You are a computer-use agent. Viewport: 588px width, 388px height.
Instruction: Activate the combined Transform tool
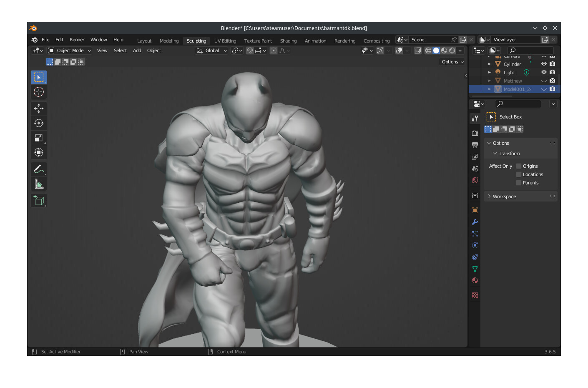tap(39, 152)
